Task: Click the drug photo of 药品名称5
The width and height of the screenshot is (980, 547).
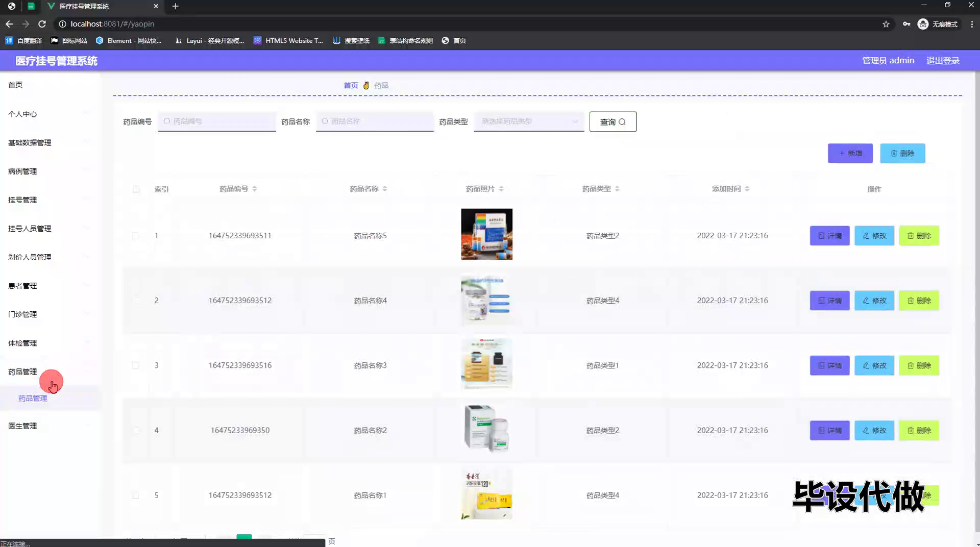Action: [487, 234]
